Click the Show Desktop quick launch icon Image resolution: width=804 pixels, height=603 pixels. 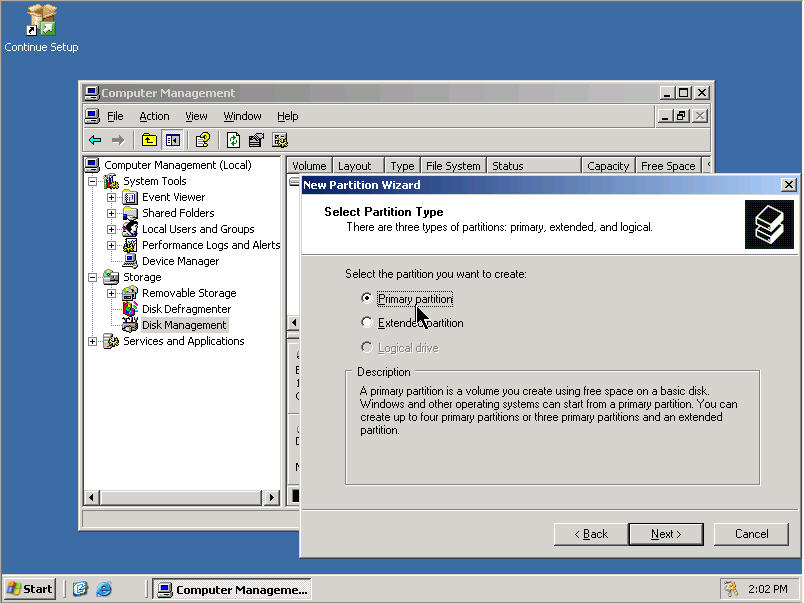81,589
